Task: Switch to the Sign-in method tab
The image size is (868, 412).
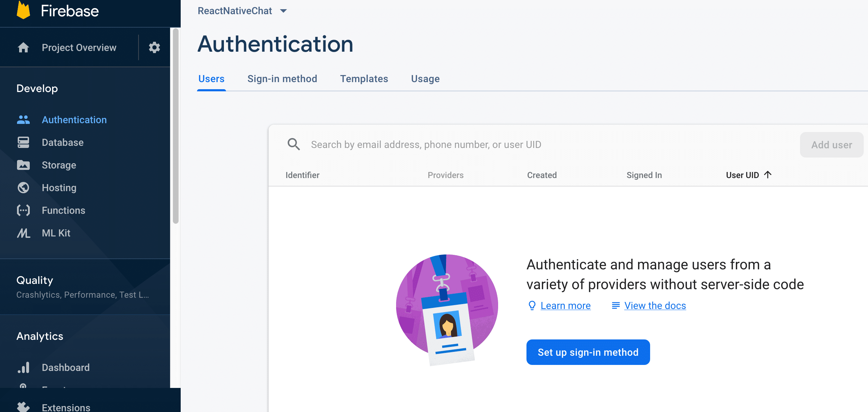Action: (x=282, y=79)
